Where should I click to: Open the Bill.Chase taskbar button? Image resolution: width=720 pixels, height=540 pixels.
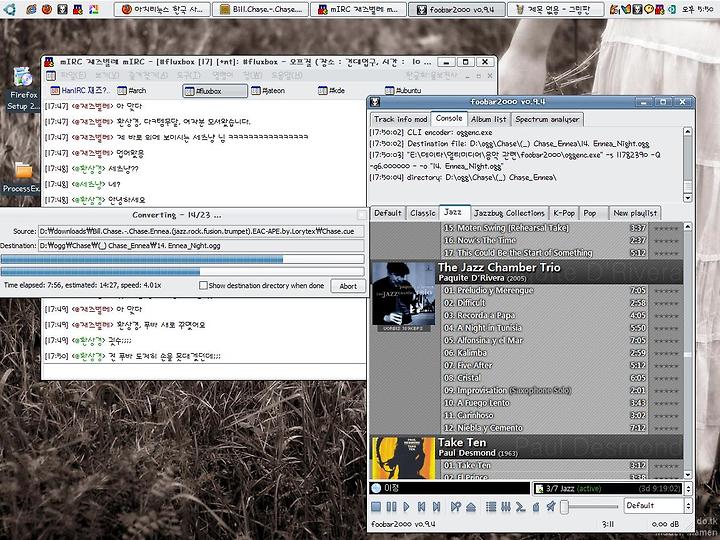[260, 9]
